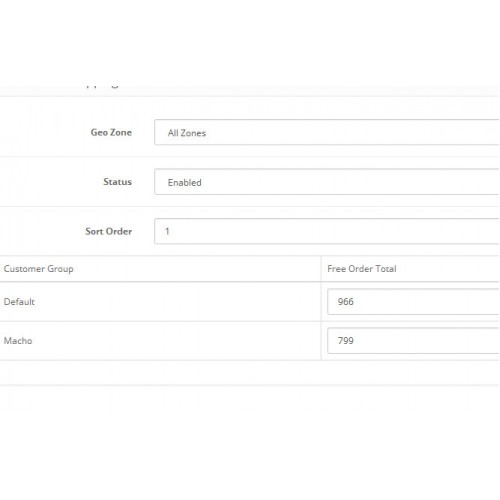Screen dimensions: 500x500
Task: Open the Geo Zone dropdown
Action: (x=327, y=132)
